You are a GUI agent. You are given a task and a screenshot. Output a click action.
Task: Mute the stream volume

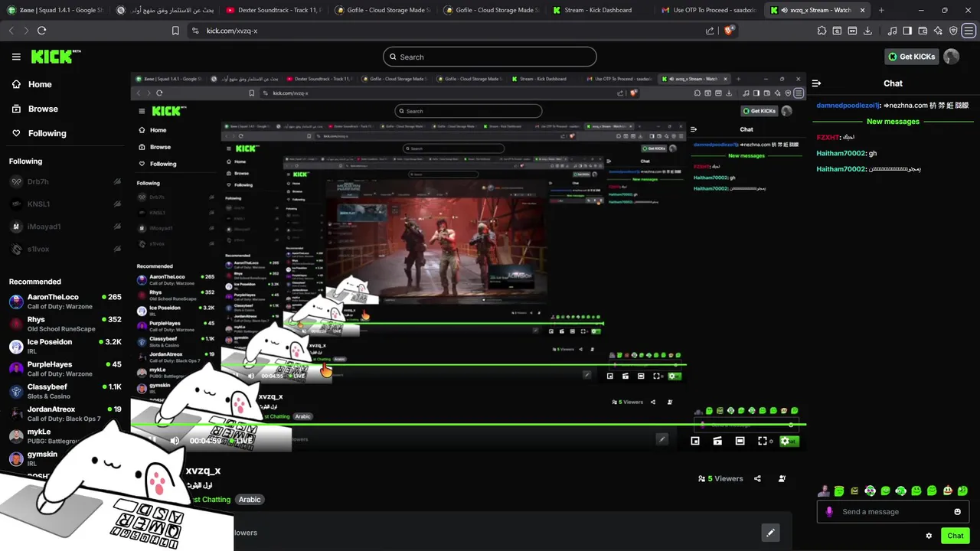pyautogui.click(x=175, y=441)
